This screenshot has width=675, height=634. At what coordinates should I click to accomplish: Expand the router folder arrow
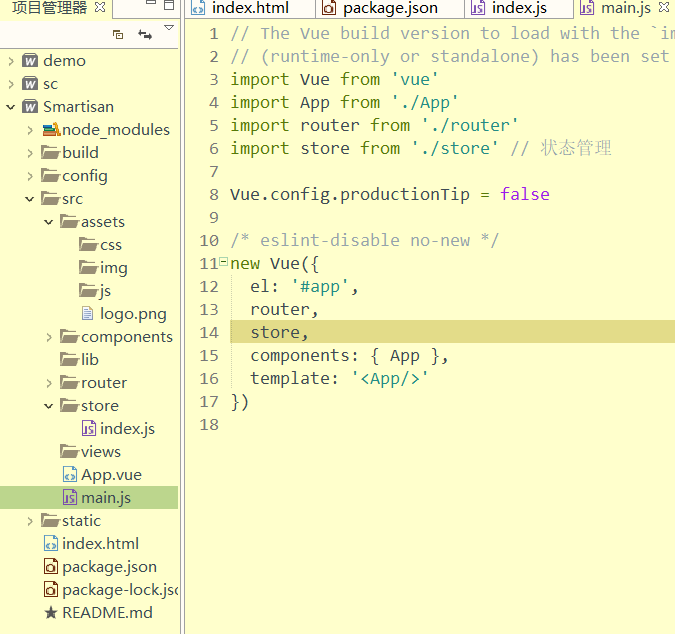[49, 383]
